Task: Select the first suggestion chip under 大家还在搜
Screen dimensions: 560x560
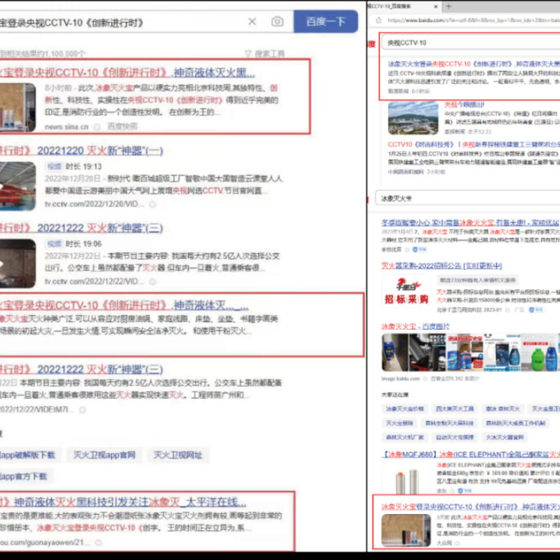Action: 405,409
